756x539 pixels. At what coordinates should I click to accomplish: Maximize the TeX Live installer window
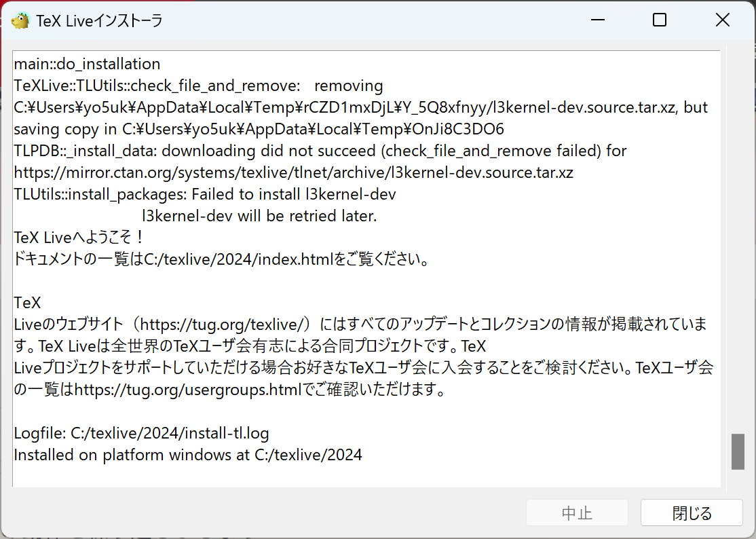tap(660, 20)
